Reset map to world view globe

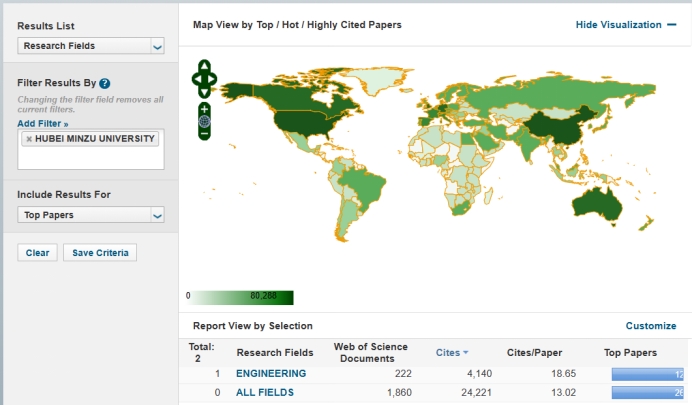tap(204, 121)
